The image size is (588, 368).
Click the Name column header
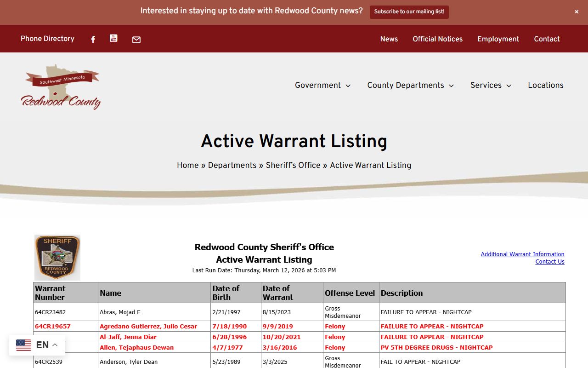click(154, 293)
